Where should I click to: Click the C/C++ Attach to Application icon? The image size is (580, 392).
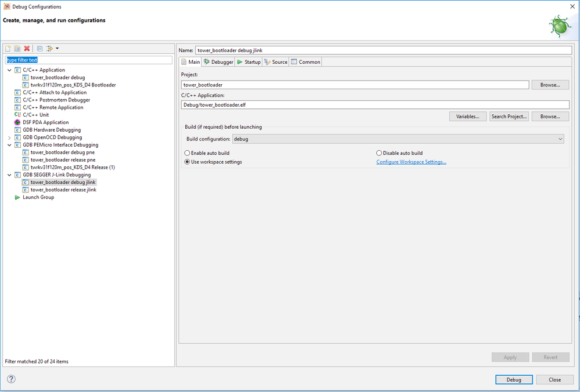coord(17,92)
